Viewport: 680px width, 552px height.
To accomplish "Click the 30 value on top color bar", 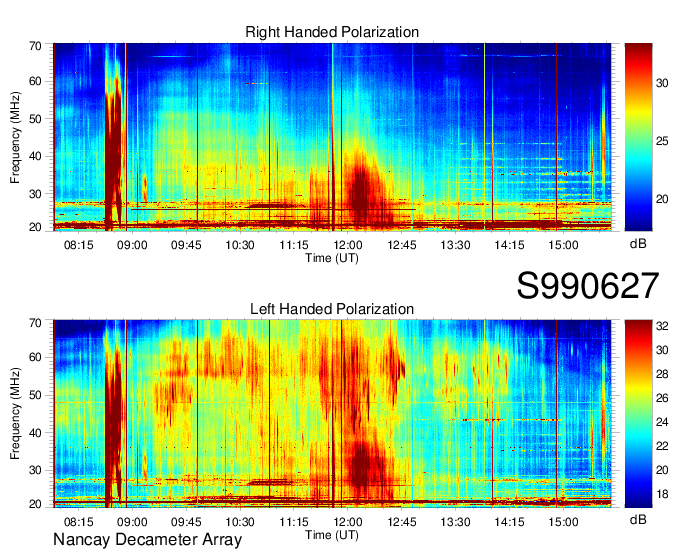I will 662,83.
